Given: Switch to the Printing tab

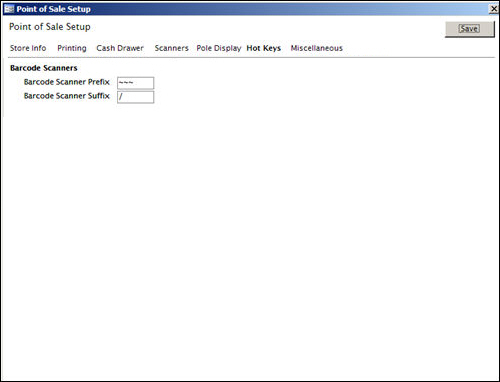Looking at the screenshot, I should (72, 48).
